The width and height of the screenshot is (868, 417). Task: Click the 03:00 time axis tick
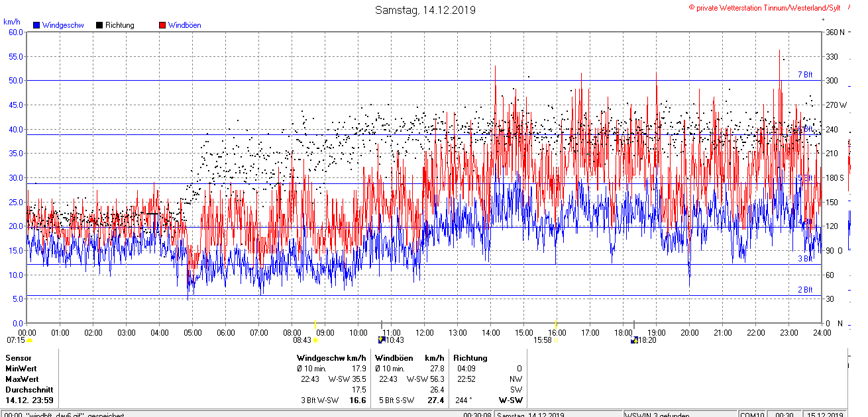[x=127, y=333]
